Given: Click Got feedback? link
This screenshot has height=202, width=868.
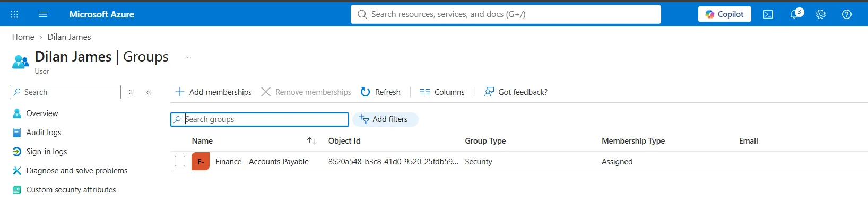Looking at the screenshot, I should pyautogui.click(x=516, y=92).
